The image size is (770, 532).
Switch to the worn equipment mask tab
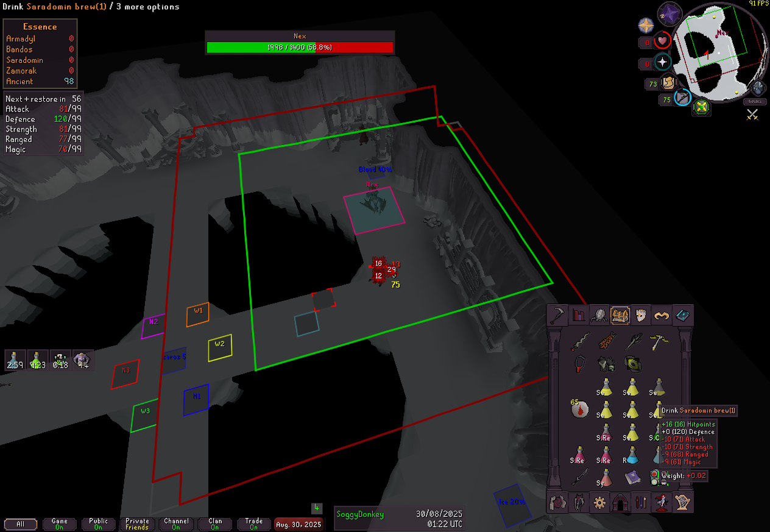point(641,315)
